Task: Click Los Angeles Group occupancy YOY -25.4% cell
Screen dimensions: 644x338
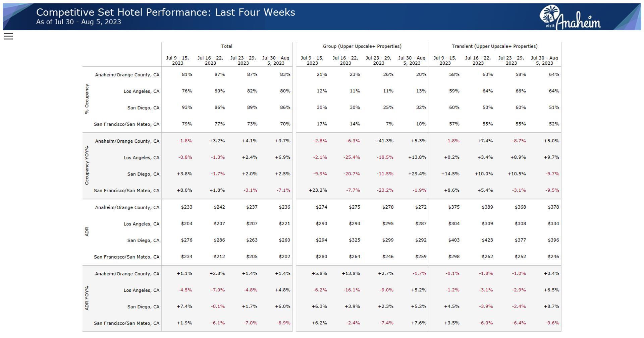Action: [x=352, y=157]
